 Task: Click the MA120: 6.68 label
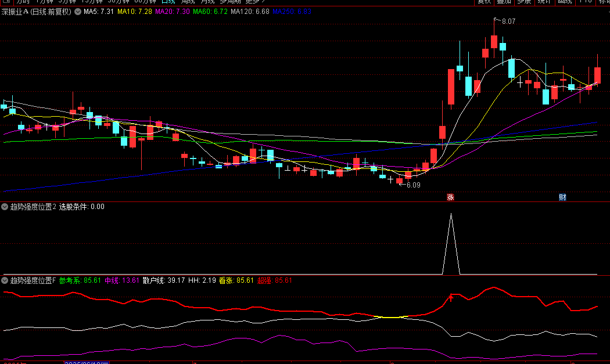point(250,12)
